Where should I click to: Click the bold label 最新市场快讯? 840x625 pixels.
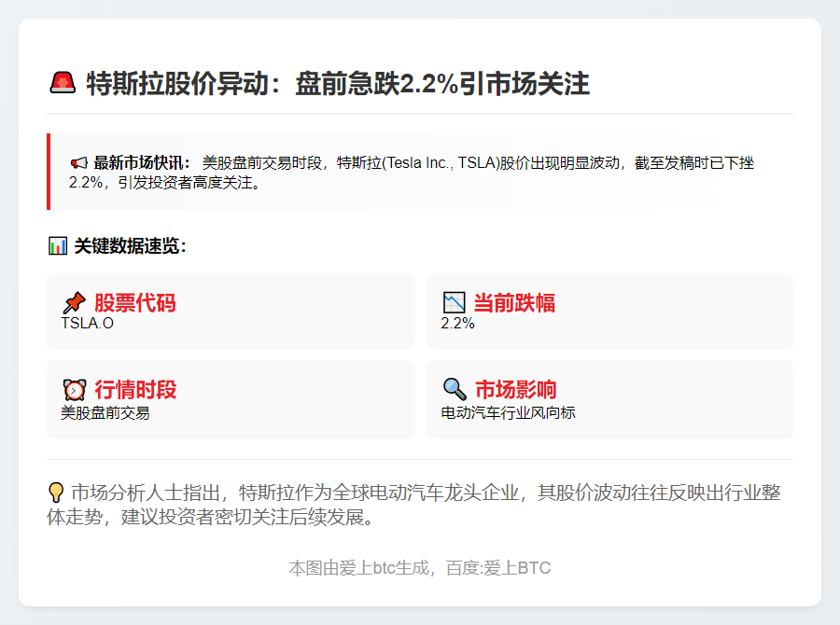pyautogui.click(x=142, y=163)
